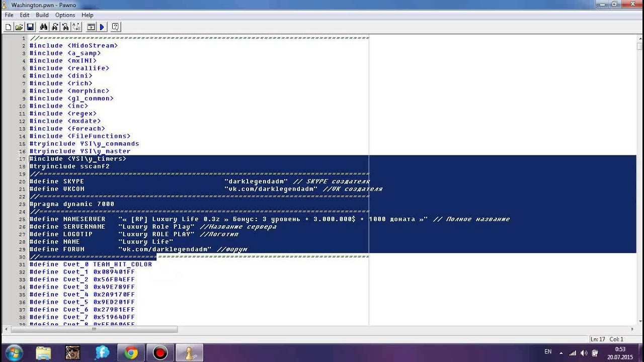Click the line '#tryinclude YSI\y_master'
The image size is (644, 362).
click(80, 151)
